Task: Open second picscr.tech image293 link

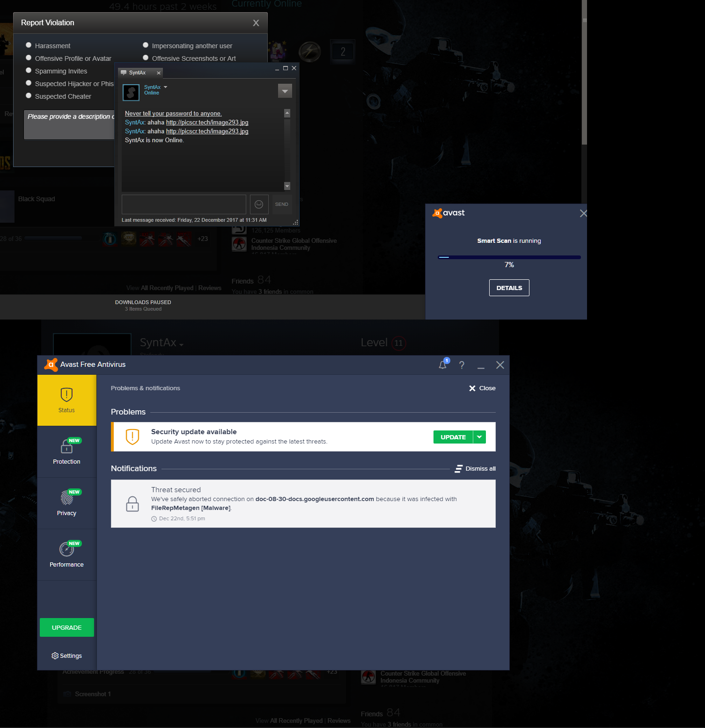Action: coord(207,131)
